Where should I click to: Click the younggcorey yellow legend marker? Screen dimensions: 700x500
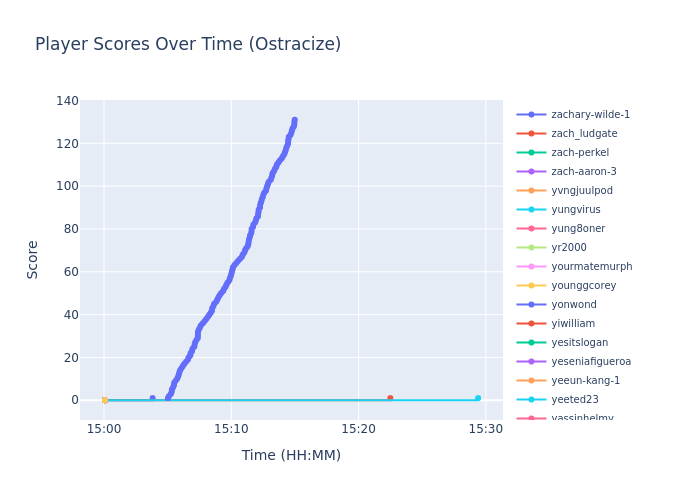pyautogui.click(x=531, y=286)
